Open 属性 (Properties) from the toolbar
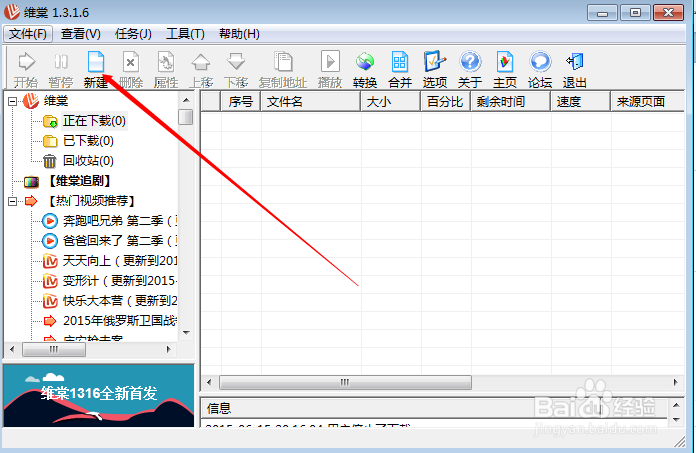 166,70
